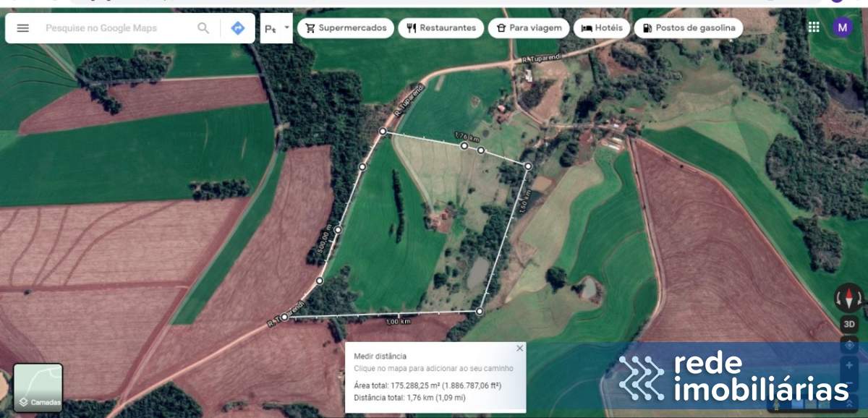Select the Postos de gasolina chip
The width and height of the screenshot is (868, 418).
[x=689, y=28]
